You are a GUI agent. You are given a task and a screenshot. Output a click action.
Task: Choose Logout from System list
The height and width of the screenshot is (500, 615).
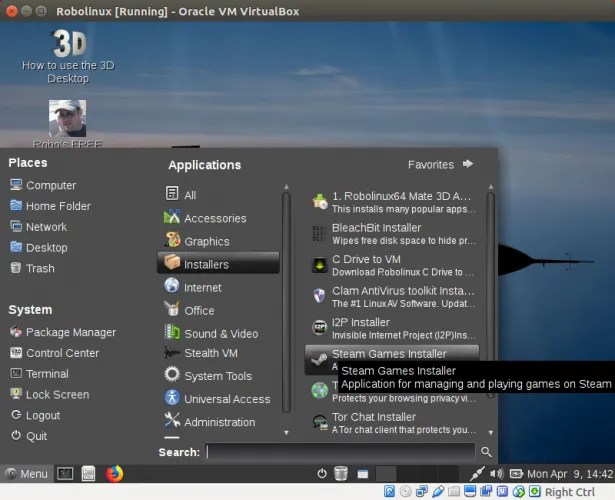coord(35,415)
